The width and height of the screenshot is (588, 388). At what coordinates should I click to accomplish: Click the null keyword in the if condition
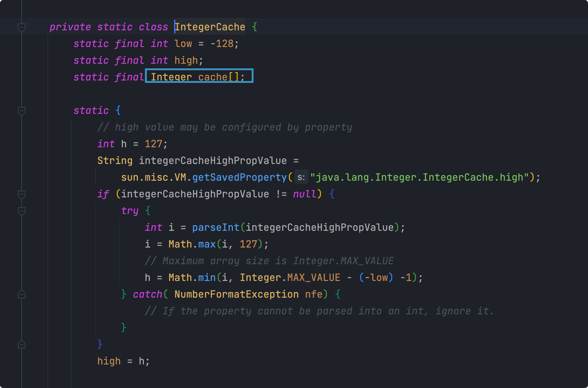coord(305,194)
